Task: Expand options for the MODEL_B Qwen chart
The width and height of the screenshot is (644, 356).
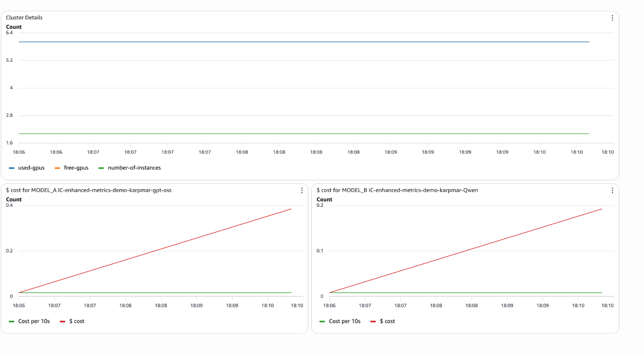Action: (612, 190)
